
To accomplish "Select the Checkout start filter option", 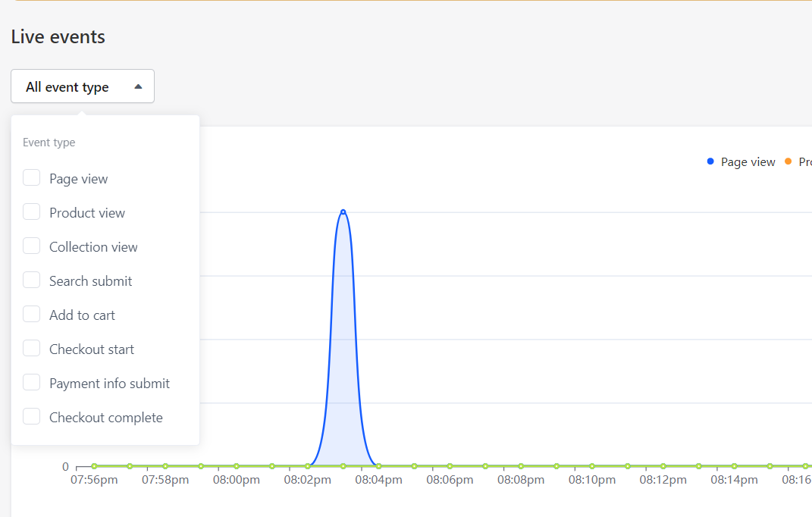I will pyautogui.click(x=92, y=349).
